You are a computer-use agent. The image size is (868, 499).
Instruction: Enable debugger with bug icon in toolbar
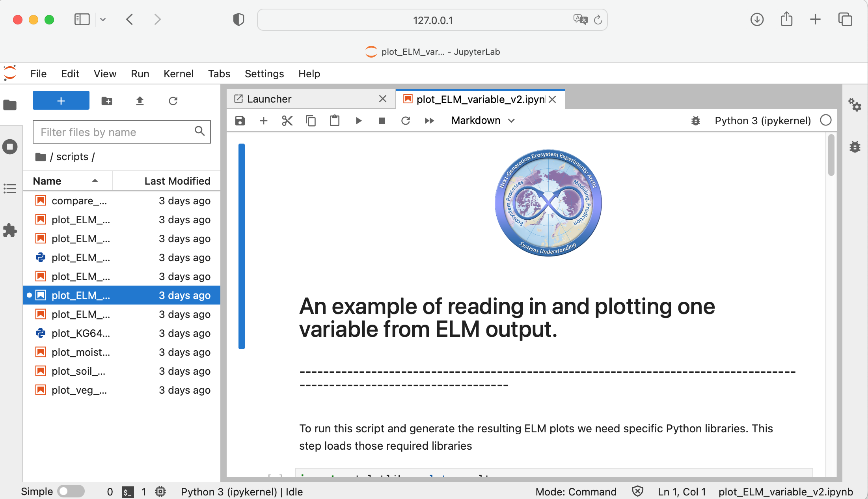(696, 121)
